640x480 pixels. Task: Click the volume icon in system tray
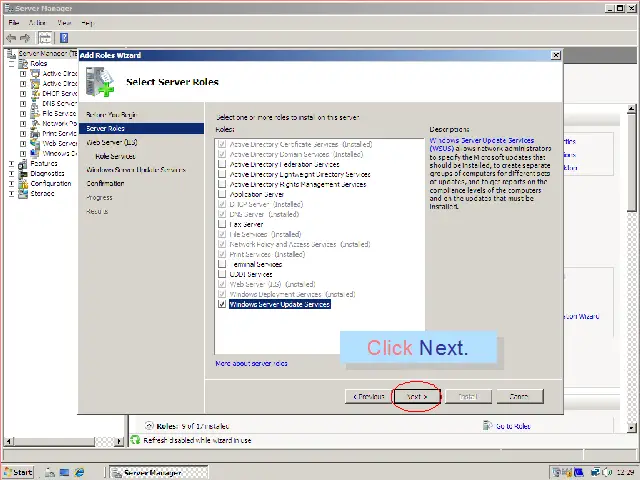(x=606, y=473)
